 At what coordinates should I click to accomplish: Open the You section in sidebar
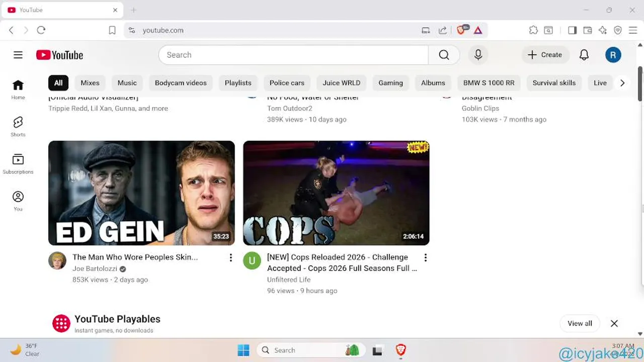click(x=18, y=201)
